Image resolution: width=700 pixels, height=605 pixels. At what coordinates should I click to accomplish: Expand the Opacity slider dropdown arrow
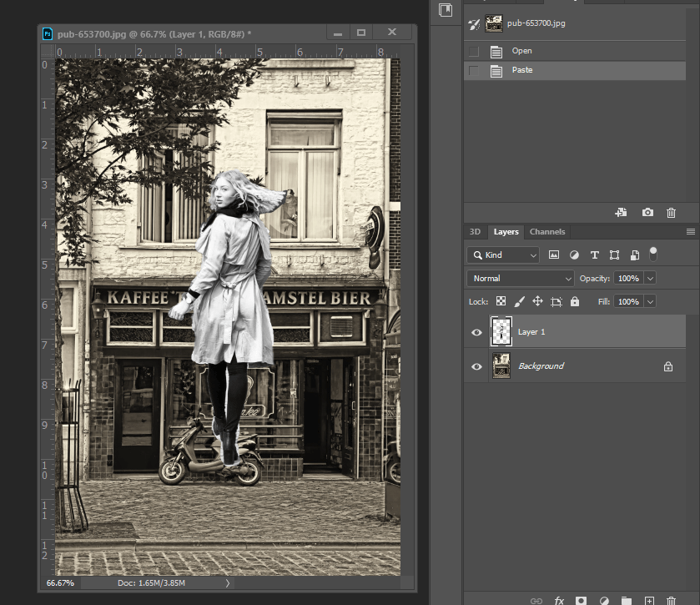650,278
